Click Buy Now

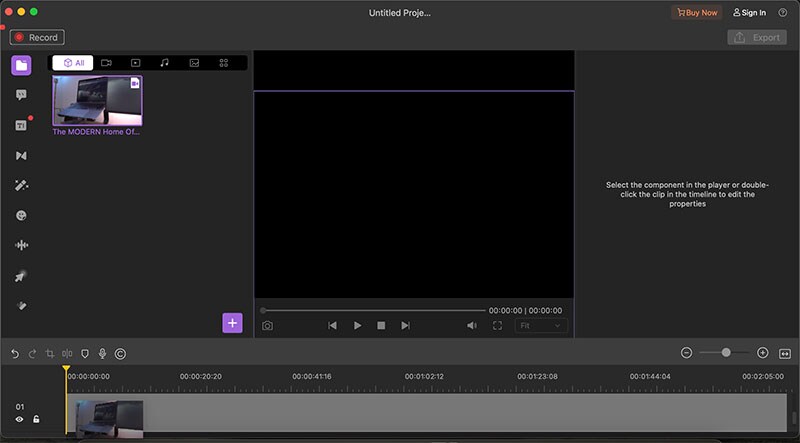tap(697, 13)
